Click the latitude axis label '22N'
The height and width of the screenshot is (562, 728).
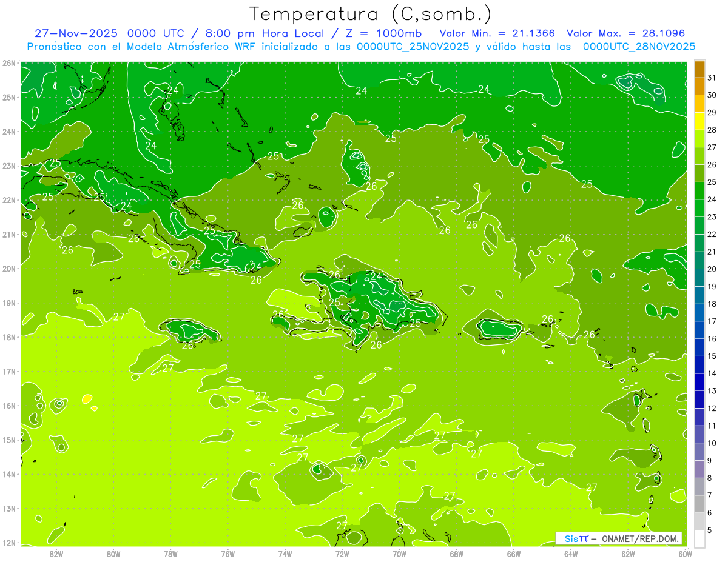point(9,200)
